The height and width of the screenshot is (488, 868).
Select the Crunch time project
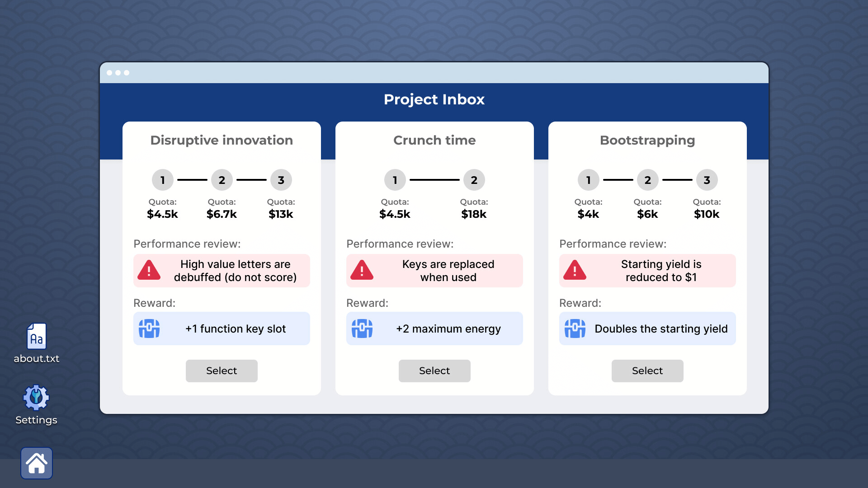434,371
